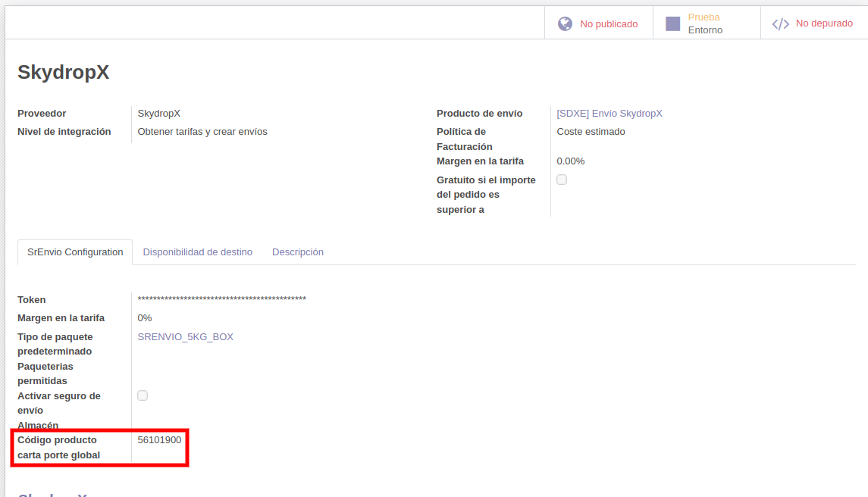
Task: Switch to the Disponibilidad de destino tab
Action: [x=198, y=252]
